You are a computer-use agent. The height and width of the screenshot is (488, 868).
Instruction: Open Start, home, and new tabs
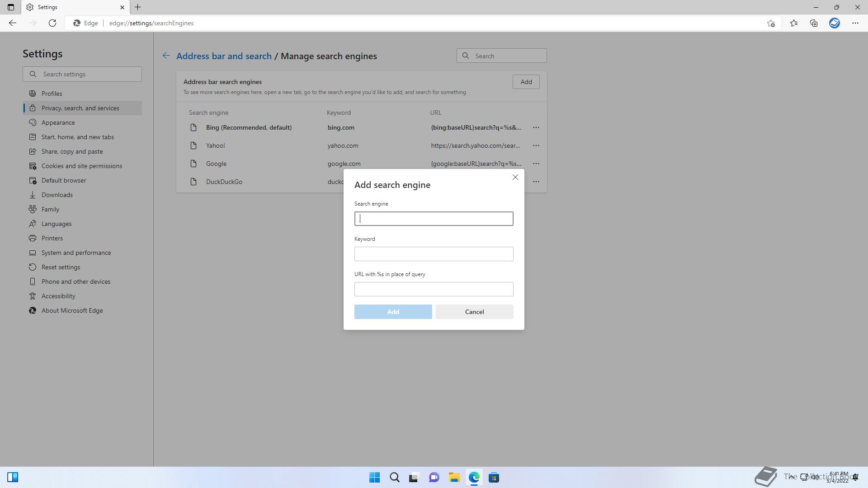pos(82,137)
